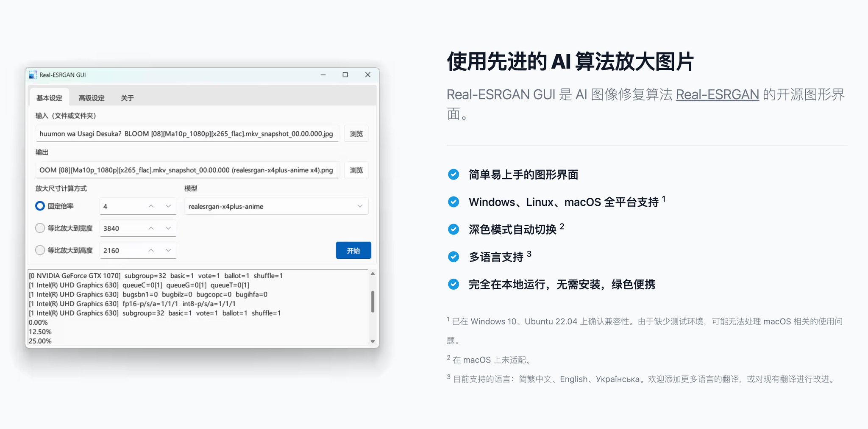Minimize the Real-ESRGAN GUI window

pos(323,75)
